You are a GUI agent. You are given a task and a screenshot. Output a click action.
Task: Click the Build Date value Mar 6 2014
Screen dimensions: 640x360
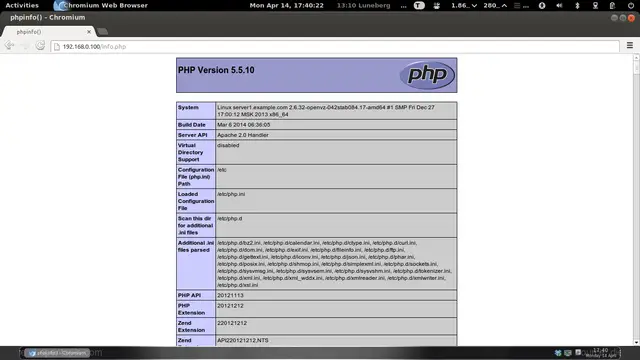pyautogui.click(x=244, y=125)
